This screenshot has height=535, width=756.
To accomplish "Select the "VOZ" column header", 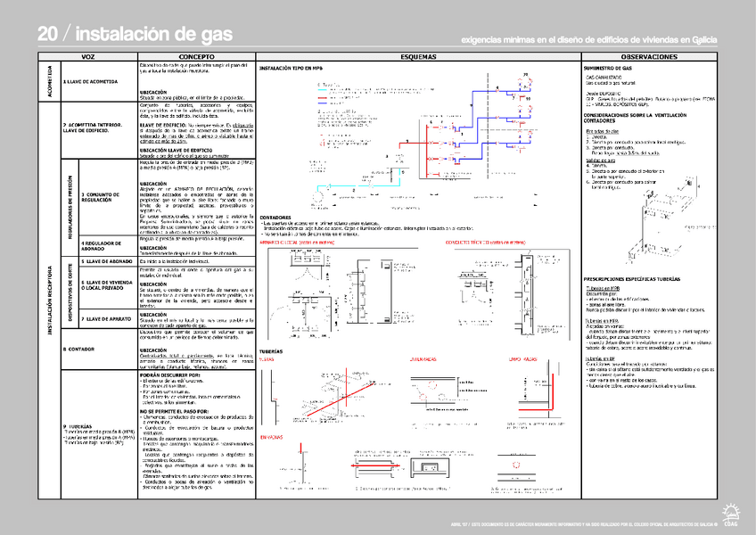I will (87, 57).
